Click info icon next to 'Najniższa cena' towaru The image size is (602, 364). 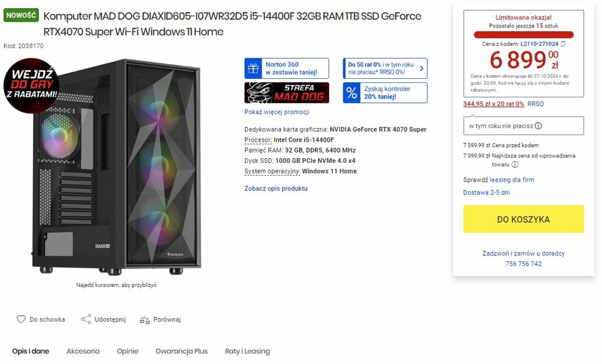point(515,164)
